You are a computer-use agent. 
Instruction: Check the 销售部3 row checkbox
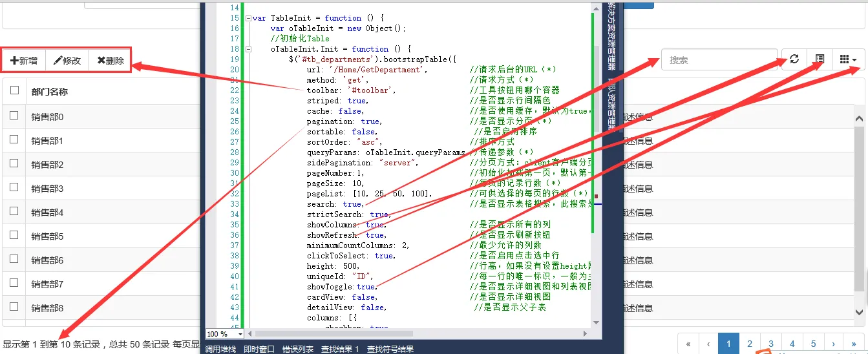coord(14,188)
